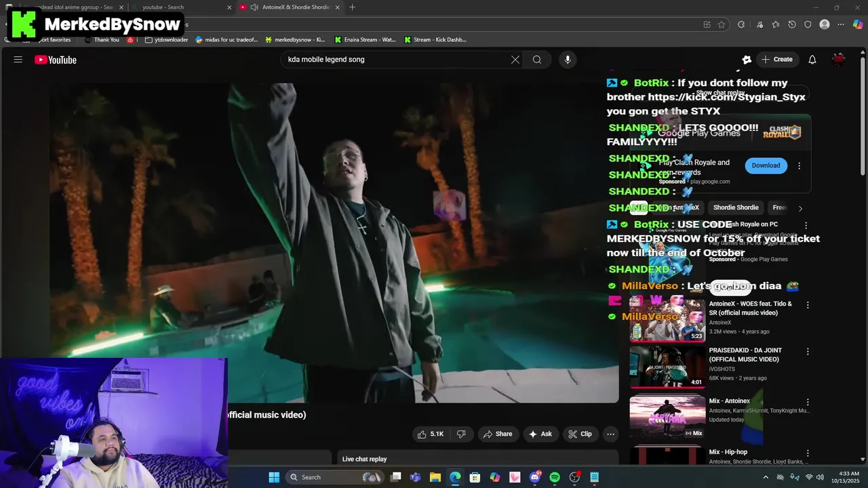Open Enaira Stream bookmark

coord(365,39)
